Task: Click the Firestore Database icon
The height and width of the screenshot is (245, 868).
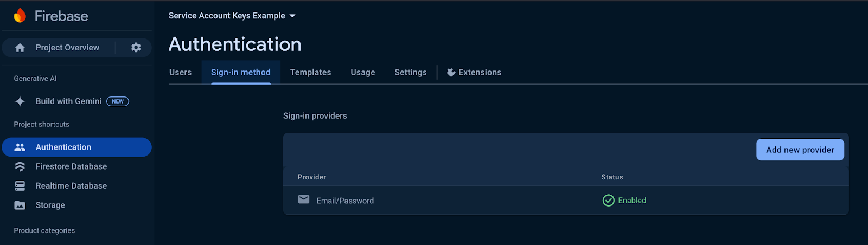Action: coord(20,166)
